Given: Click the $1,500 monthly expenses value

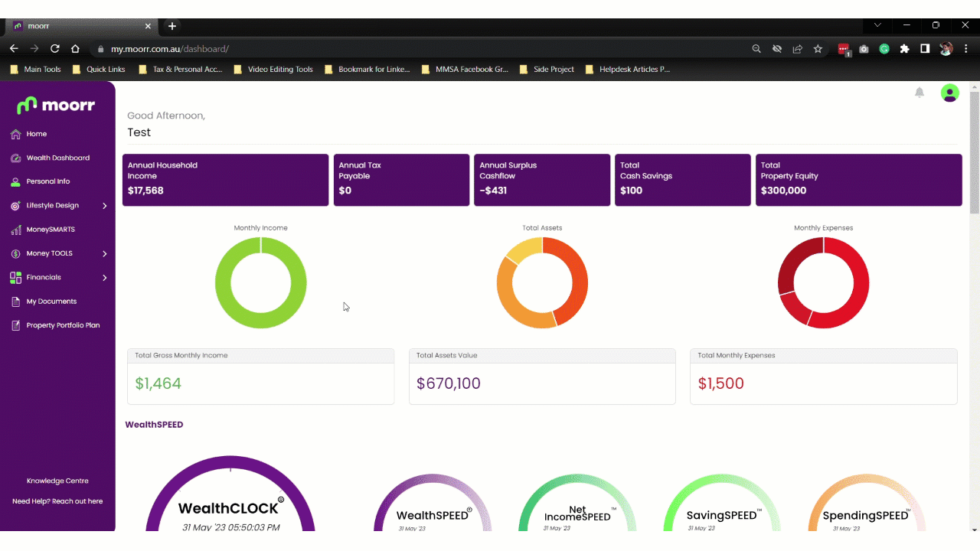Looking at the screenshot, I should pos(721,383).
